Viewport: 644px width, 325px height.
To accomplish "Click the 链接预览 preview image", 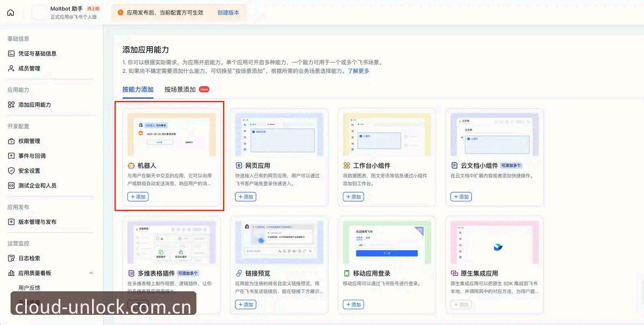I will click(279, 243).
